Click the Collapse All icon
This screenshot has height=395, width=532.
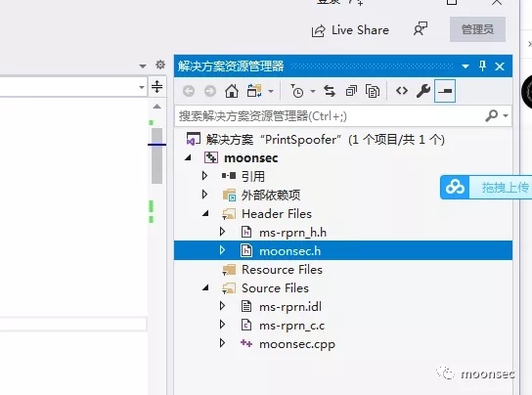pos(351,91)
